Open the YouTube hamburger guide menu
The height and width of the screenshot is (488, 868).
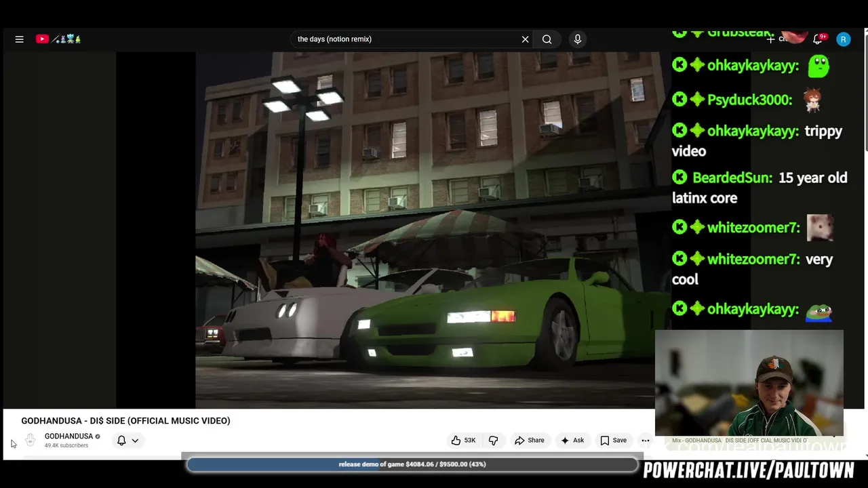[x=20, y=39]
